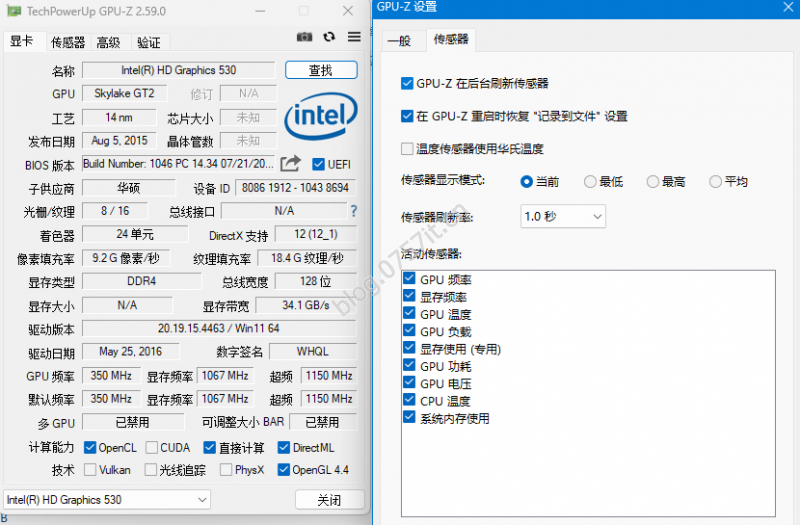800x525 pixels.
Task: Click the DirectX 支持 value 12 (12_1)
Action: tap(316, 234)
